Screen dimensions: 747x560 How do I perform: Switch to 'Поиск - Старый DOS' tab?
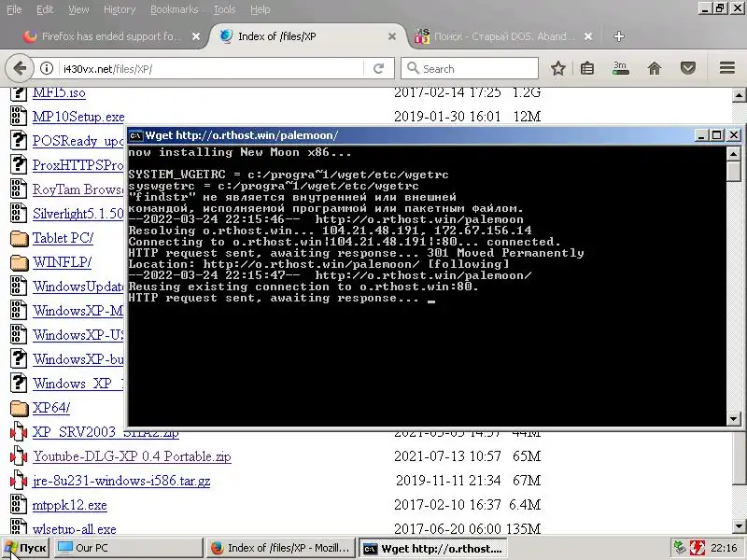[504, 36]
